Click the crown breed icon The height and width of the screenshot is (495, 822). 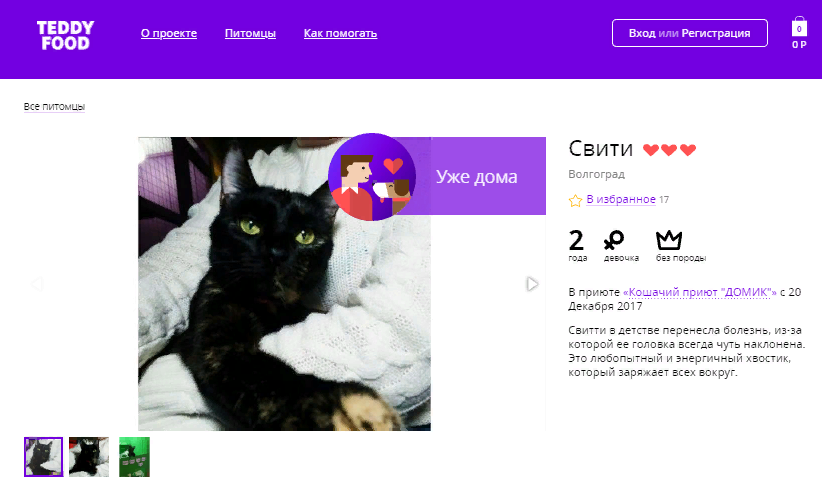coord(669,240)
